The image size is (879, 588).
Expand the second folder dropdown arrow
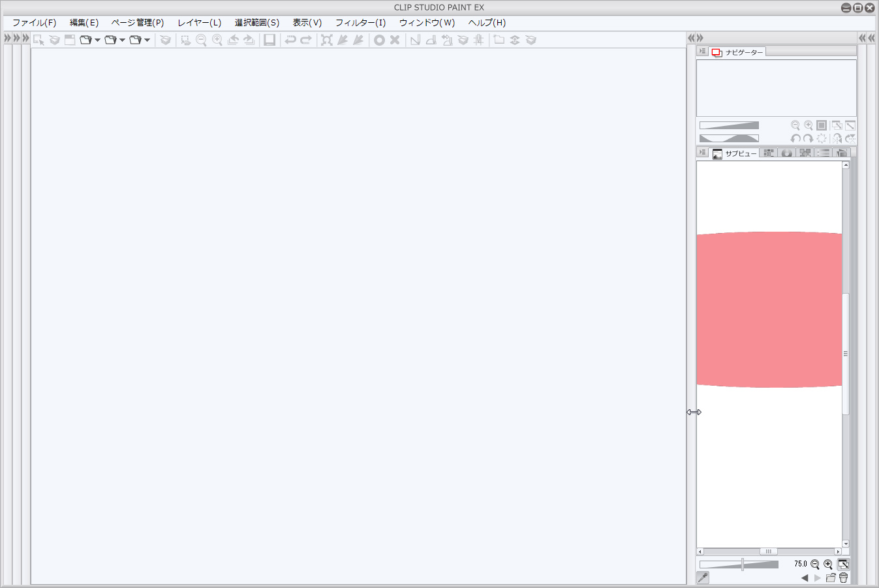tap(122, 40)
